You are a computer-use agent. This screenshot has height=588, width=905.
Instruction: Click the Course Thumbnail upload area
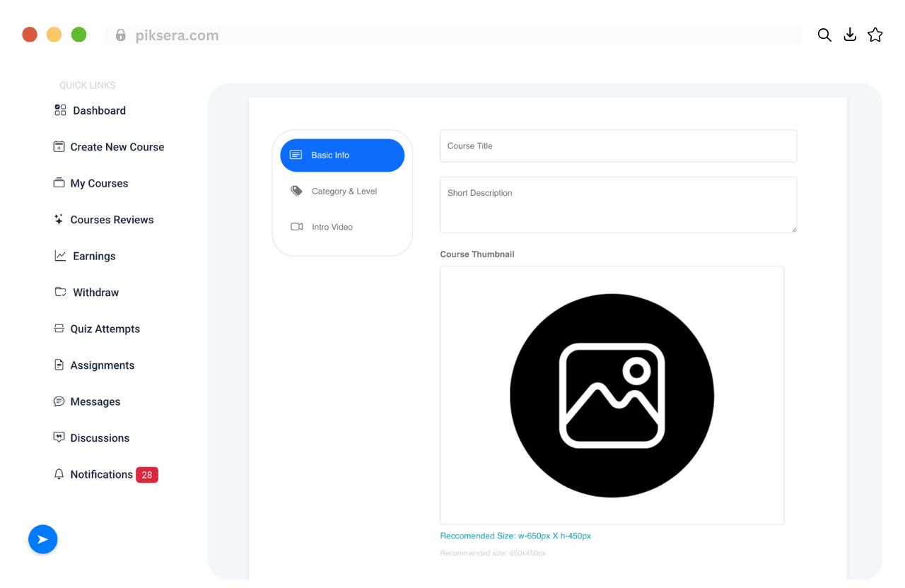[x=612, y=395]
